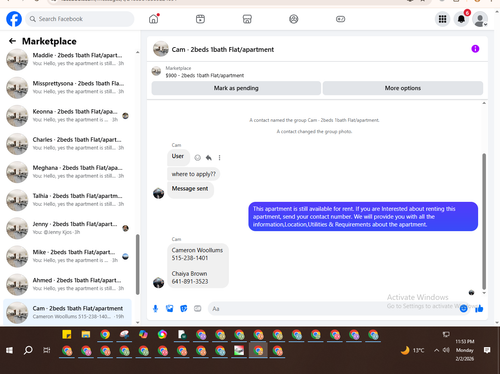
Task: Click the taskbar volume speaker icon
Action: click(446, 350)
